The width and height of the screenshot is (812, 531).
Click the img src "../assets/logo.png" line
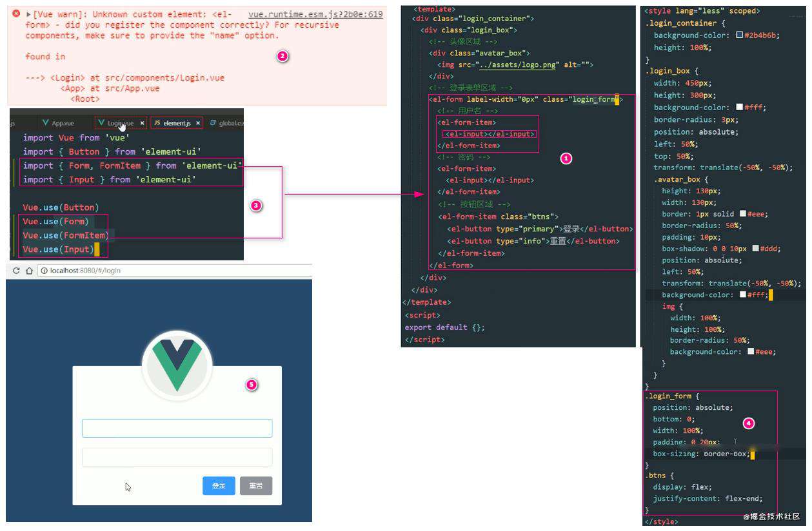click(x=515, y=65)
